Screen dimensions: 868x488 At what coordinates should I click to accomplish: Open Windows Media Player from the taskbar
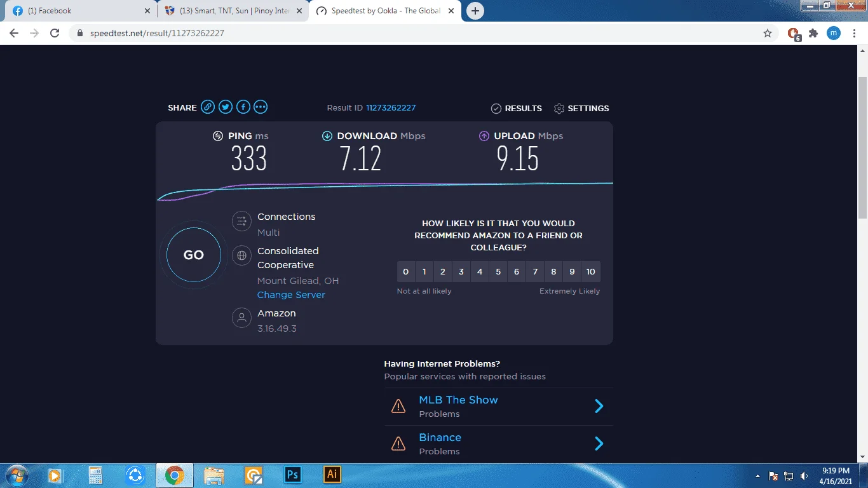click(55, 475)
